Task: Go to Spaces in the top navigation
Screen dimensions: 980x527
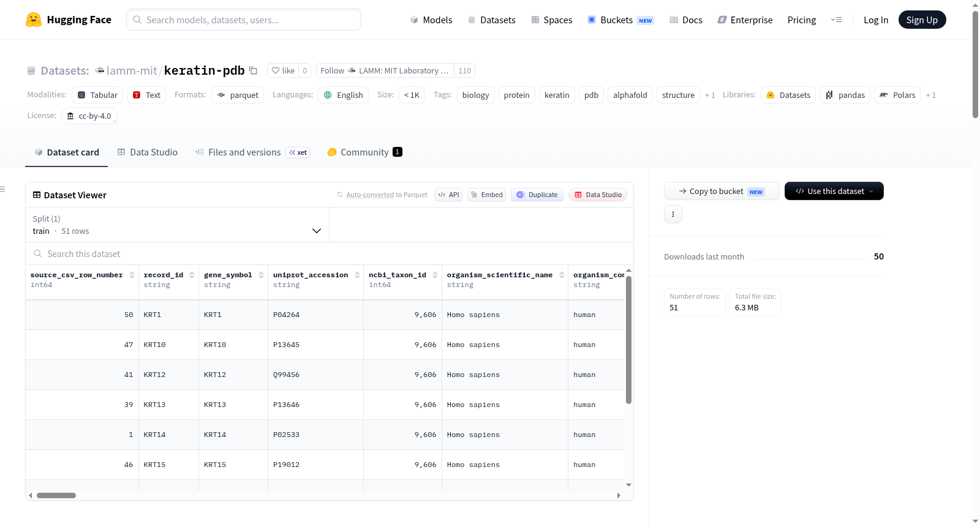Action: pyautogui.click(x=552, y=20)
